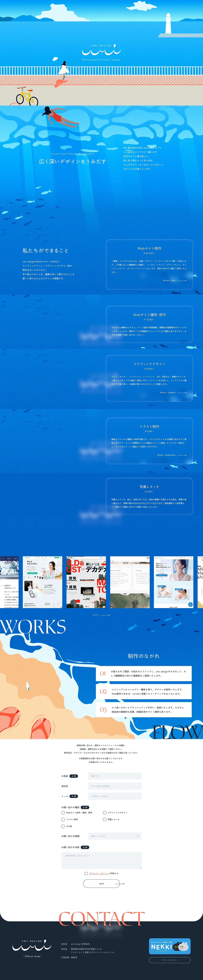
Task: Open the skincare woman works thumbnail
Action: click(174, 582)
